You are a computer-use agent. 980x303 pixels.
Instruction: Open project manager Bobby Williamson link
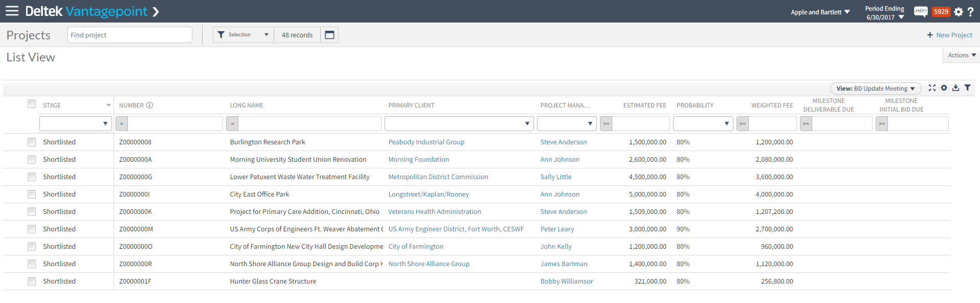(x=567, y=281)
